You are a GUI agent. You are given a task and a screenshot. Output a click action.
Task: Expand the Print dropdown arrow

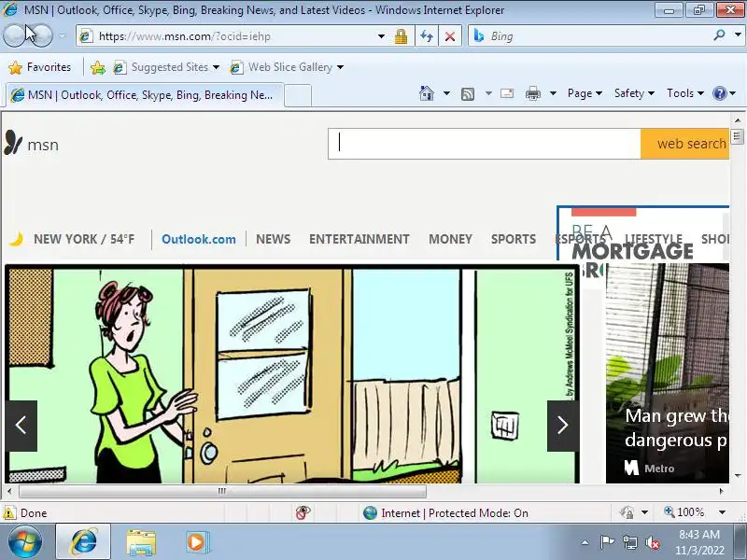click(553, 93)
